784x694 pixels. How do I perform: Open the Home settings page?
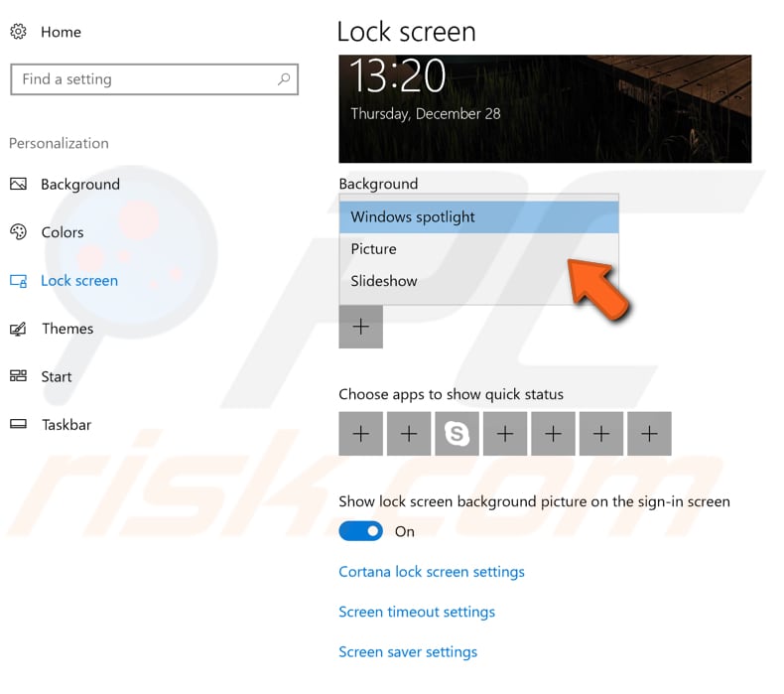(x=61, y=32)
